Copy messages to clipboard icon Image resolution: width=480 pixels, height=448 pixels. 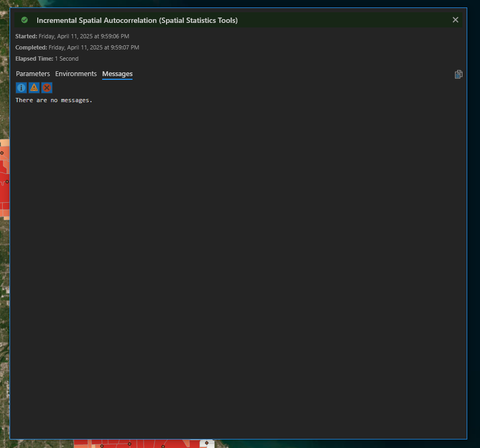[458, 74]
